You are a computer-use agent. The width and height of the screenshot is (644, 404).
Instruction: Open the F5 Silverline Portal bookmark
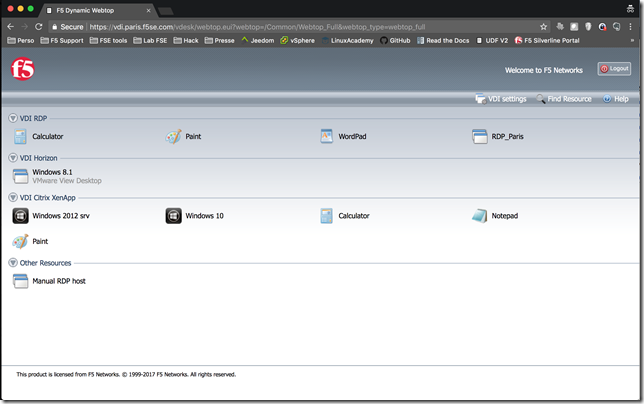tap(547, 40)
